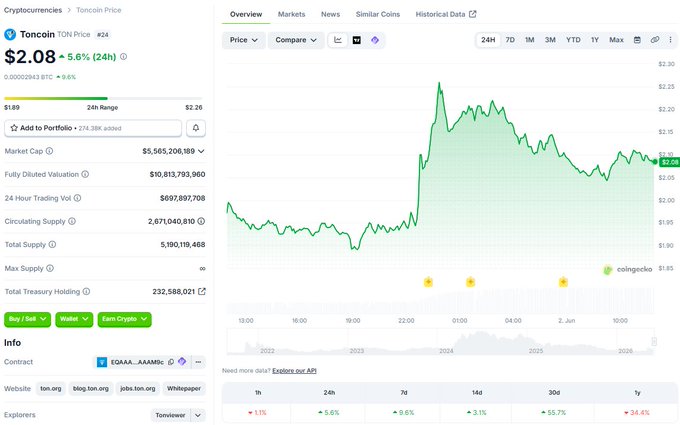Open the News tab

click(330, 14)
